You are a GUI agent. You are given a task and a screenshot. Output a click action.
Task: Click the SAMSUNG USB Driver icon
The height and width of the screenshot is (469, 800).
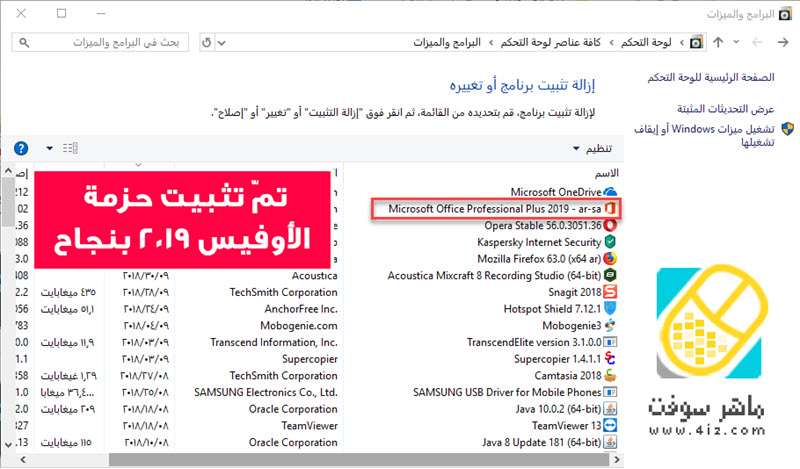pyautogui.click(x=610, y=392)
